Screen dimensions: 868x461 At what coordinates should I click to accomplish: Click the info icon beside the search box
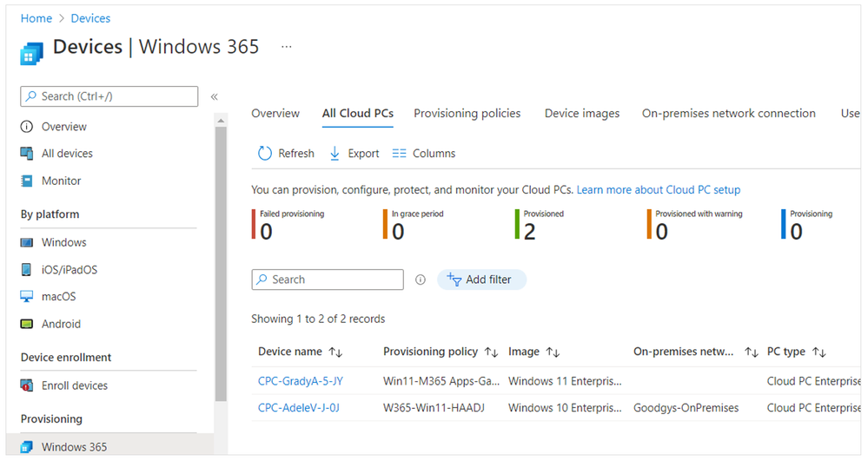421,280
